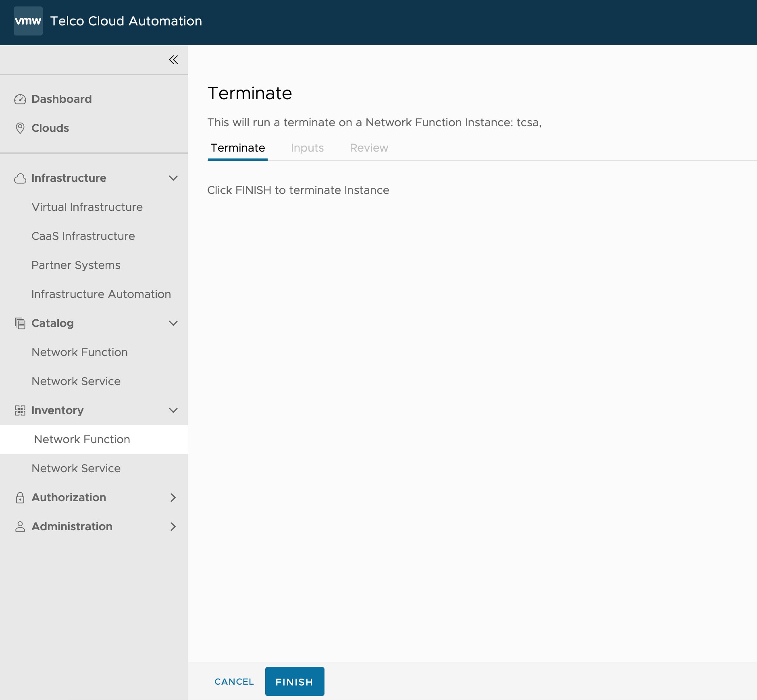
Task: Select Inventory Network Function item
Action: 94,440
